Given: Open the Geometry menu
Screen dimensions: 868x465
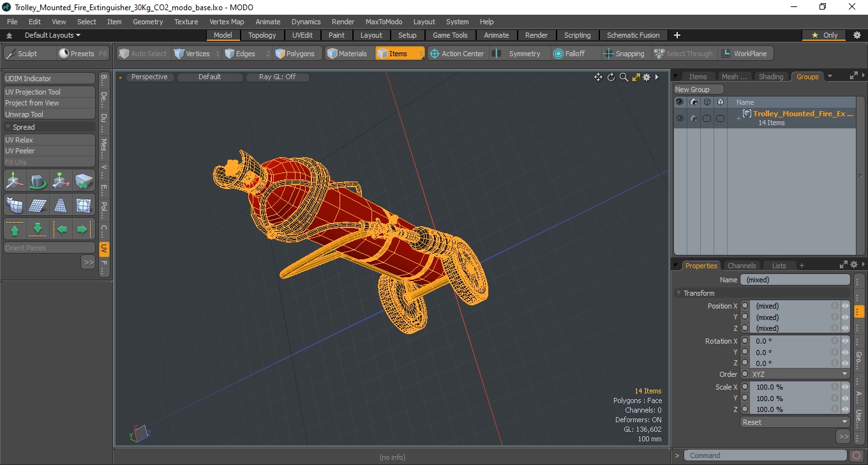Looking at the screenshot, I should pos(148,22).
